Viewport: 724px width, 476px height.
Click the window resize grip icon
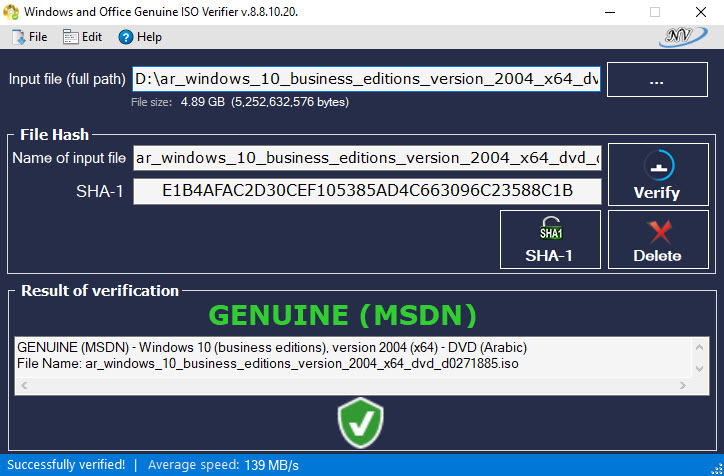pos(717,469)
